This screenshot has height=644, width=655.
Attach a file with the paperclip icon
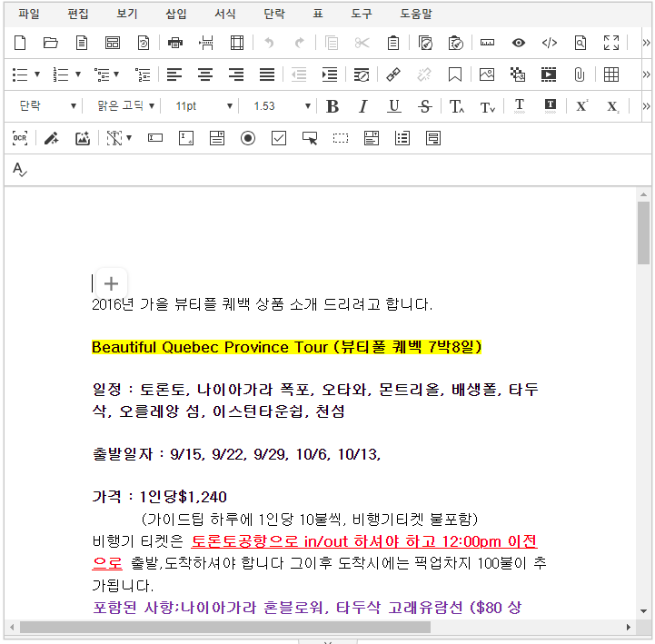579,74
